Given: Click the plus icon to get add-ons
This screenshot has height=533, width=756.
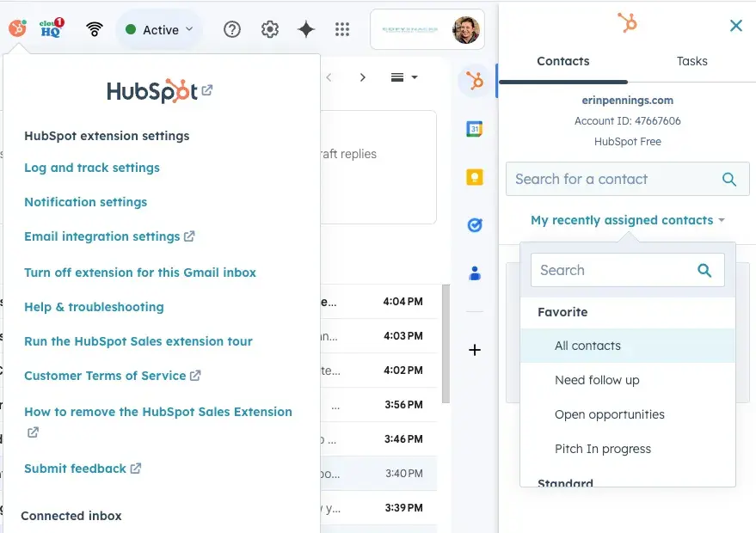Looking at the screenshot, I should coord(474,350).
